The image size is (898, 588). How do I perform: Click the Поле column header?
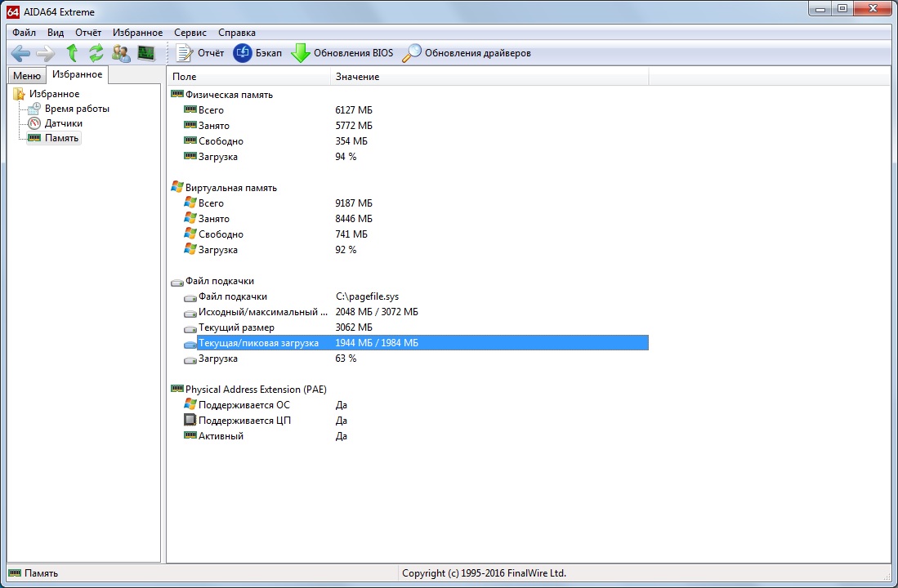click(x=248, y=77)
